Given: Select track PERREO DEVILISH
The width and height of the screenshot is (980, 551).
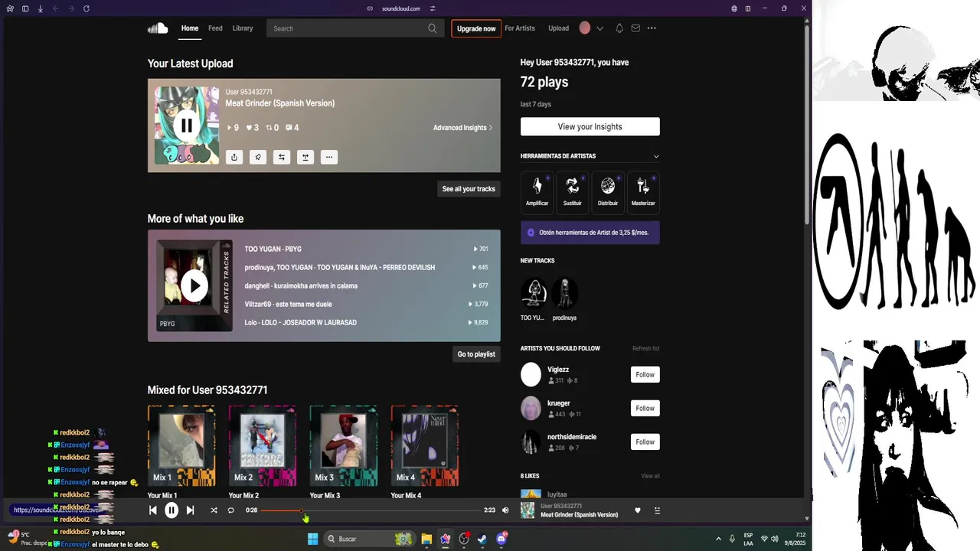Looking at the screenshot, I should point(340,267).
